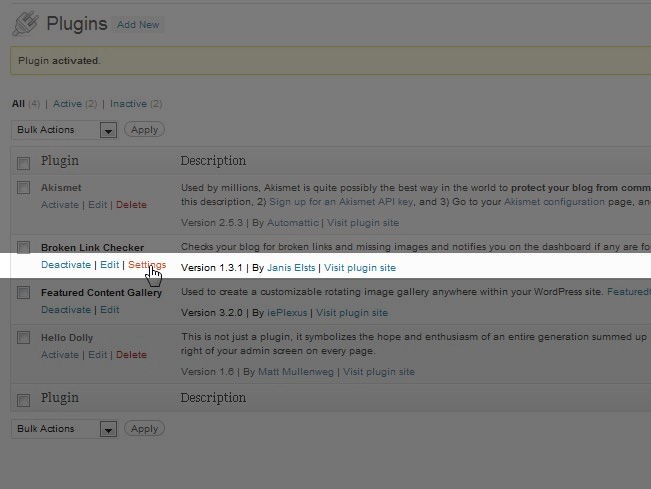Check the Akismet plugin checkbox
This screenshot has height=489, width=651.
coord(24,188)
